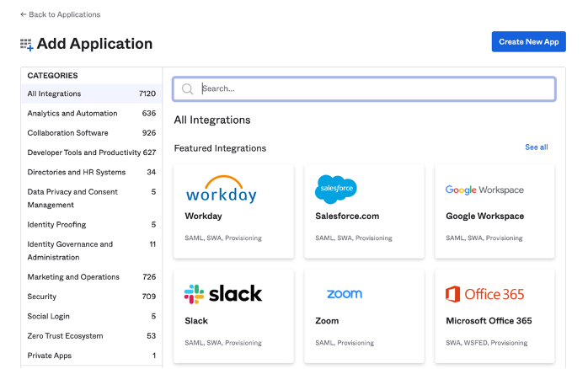Select Developer Tools and Productivity category
588x369 pixels.
point(92,152)
